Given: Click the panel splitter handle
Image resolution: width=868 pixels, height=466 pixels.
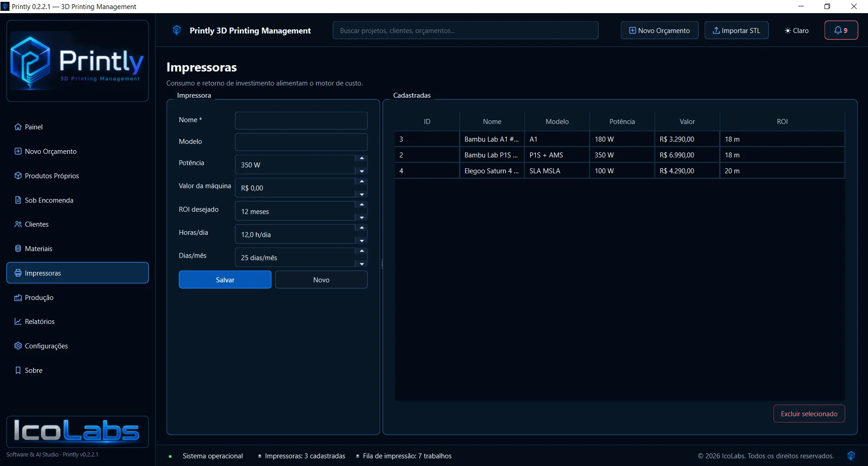Looking at the screenshot, I should pos(382,264).
